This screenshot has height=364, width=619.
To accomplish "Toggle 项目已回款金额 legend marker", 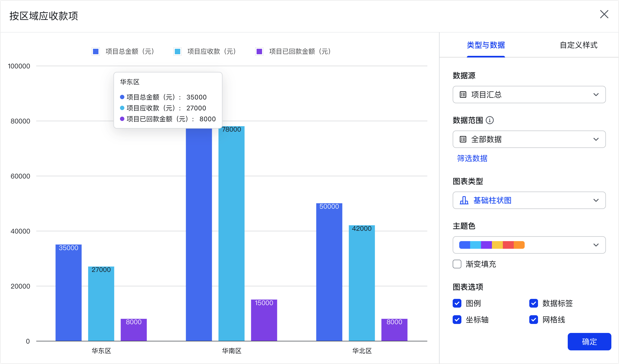I will 259,51.
